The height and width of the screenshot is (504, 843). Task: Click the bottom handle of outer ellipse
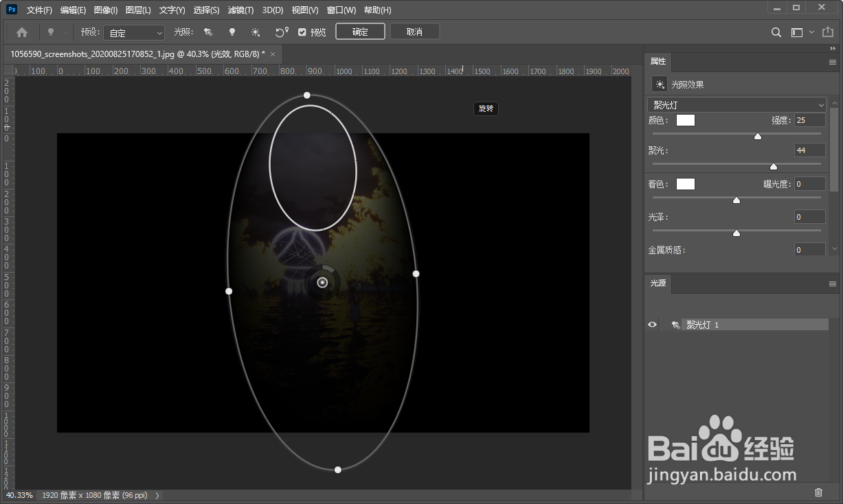click(x=337, y=470)
